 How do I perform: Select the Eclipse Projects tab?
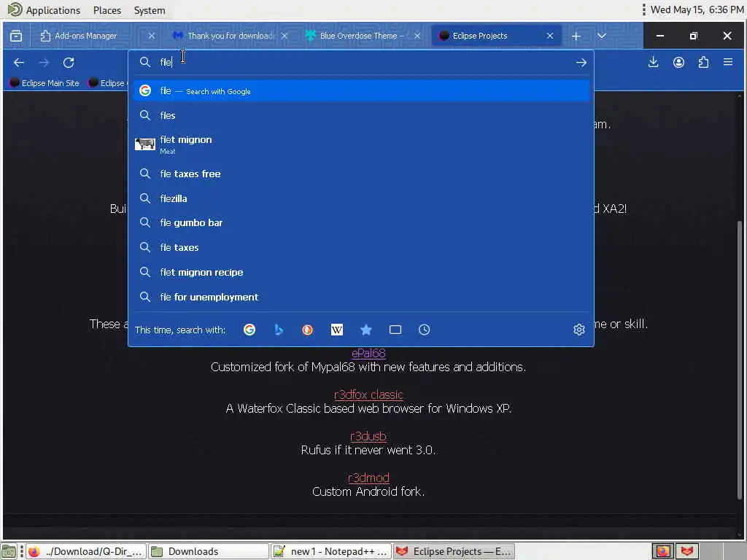(x=496, y=36)
